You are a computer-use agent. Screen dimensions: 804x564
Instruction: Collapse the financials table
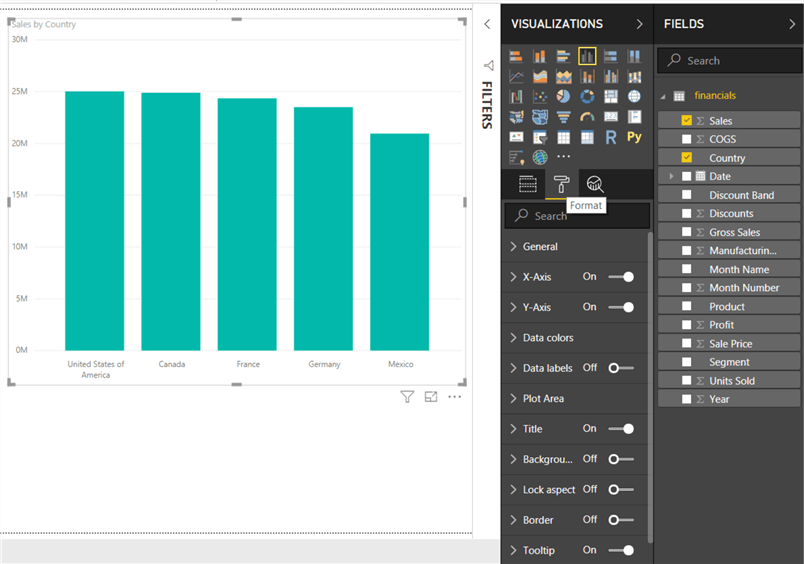[x=663, y=96]
